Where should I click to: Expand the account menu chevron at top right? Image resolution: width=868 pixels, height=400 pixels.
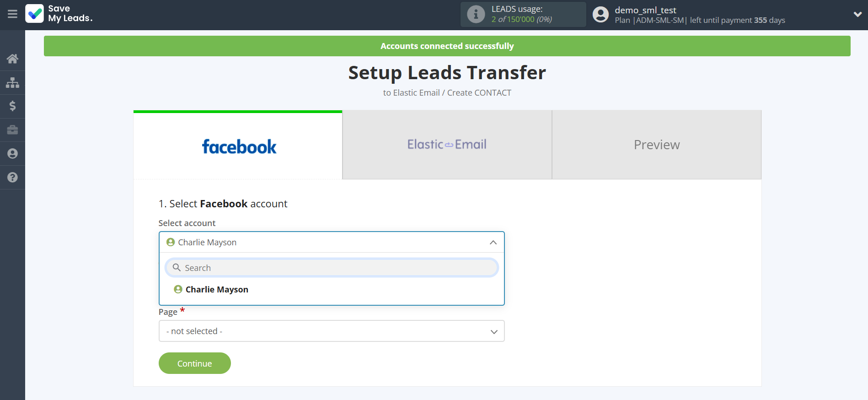pyautogui.click(x=857, y=14)
